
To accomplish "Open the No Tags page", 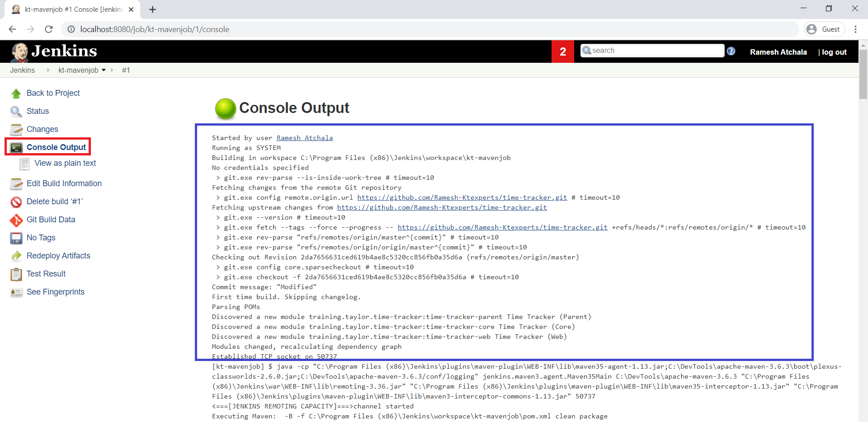I will pos(41,238).
